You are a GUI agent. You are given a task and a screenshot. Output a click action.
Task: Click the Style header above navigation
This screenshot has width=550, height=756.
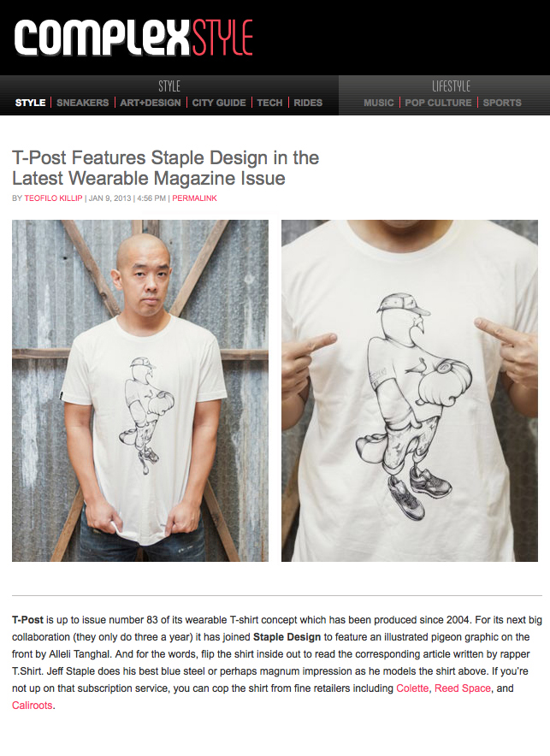169,86
